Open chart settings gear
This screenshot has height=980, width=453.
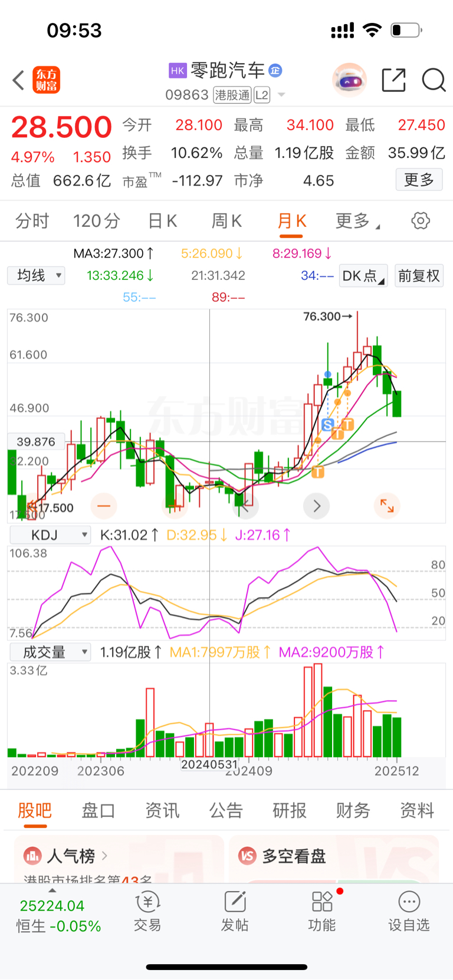point(421,221)
